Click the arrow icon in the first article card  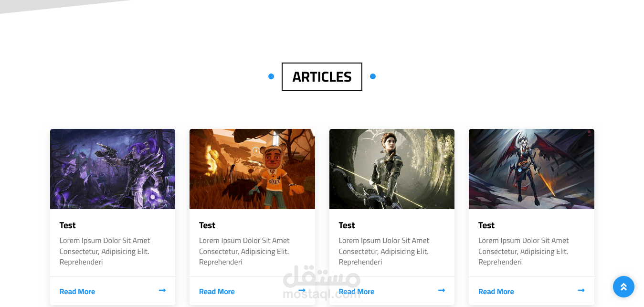(162, 290)
